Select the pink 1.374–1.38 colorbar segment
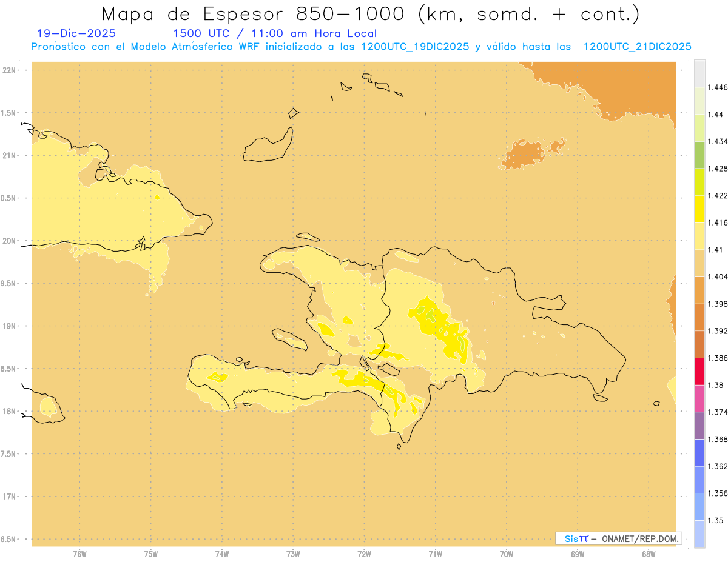Screen dimensions: 728x562 [699, 398]
